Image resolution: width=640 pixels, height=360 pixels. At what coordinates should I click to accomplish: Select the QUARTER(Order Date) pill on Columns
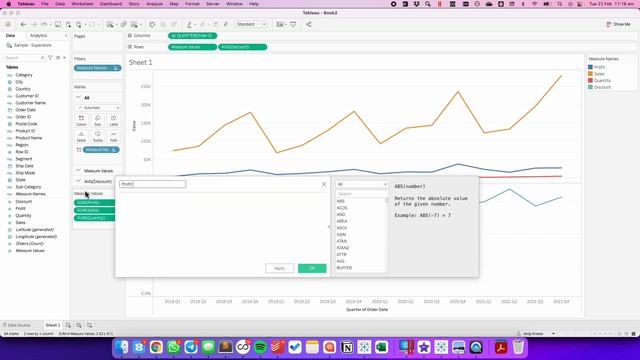pyautogui.click(x=192, y=36)
